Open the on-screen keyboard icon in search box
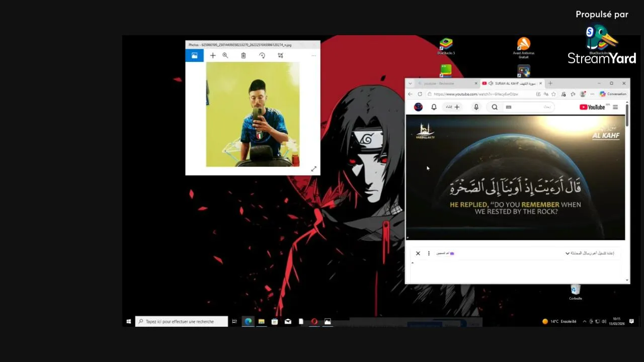Screen dimensions: 644x362 click(508, 107)
